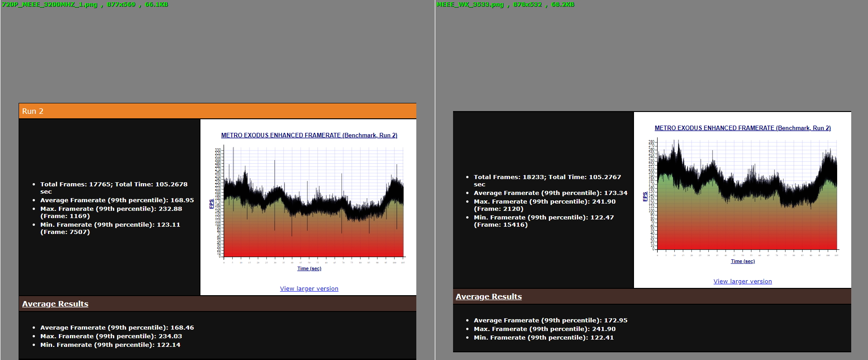Click the right Average Results heading
This screenshot has height=360, width=868.
(x=489, y=297)
